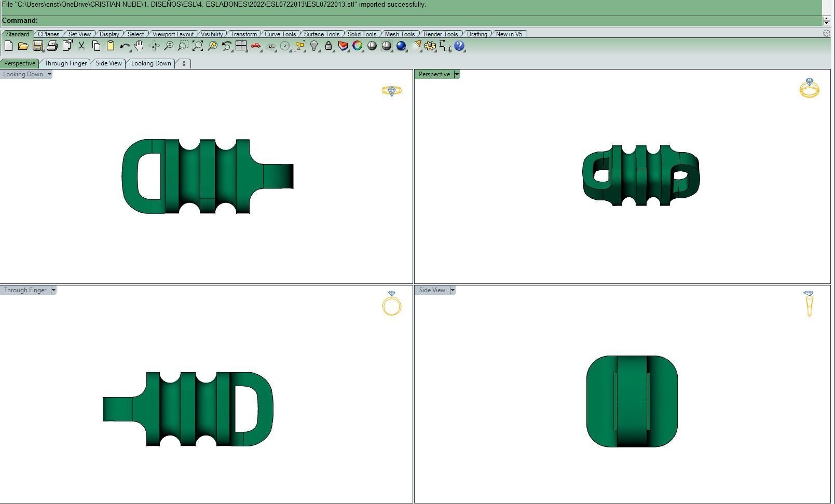The image size is (835, 504).
Task: Open the Solid Tools toolbar tab
Action: tap(362, 34)
